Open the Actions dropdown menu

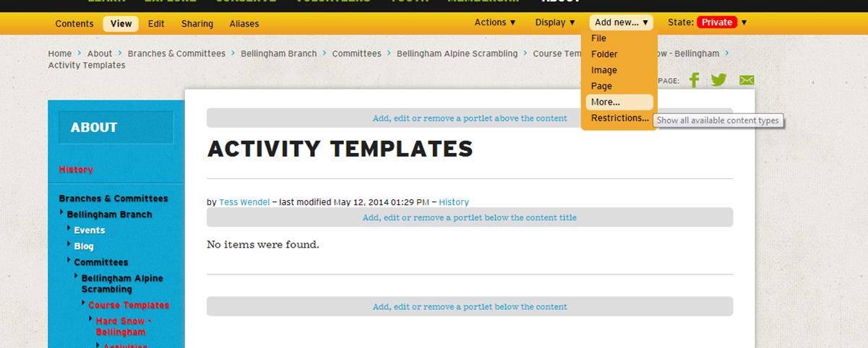[495, 22]
